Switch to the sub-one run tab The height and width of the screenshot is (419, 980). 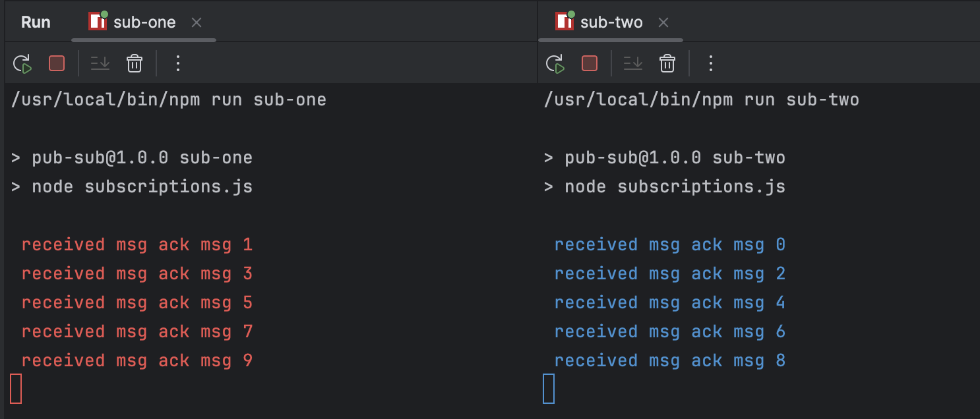click(x=144, y=22)
